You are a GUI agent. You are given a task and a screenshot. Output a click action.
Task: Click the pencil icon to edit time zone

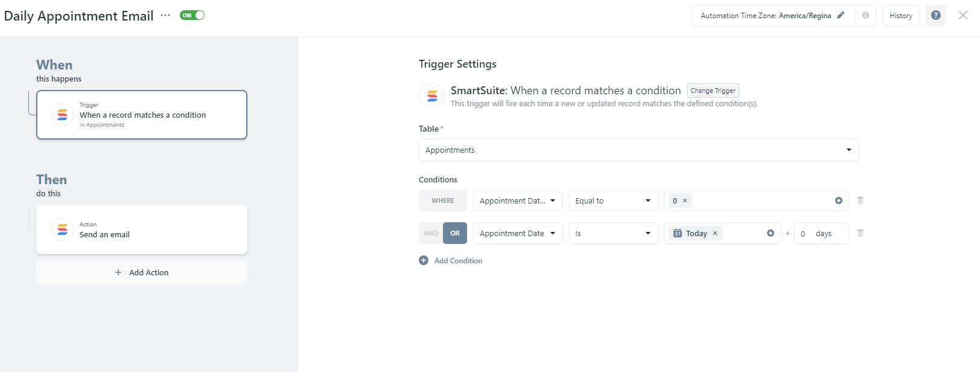click(x=841, y=16)
